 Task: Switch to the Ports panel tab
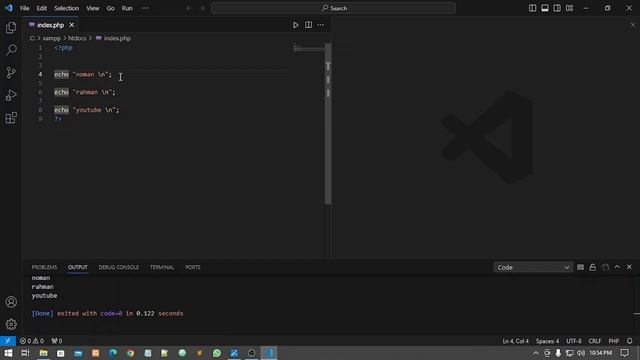tap(193, 267)
